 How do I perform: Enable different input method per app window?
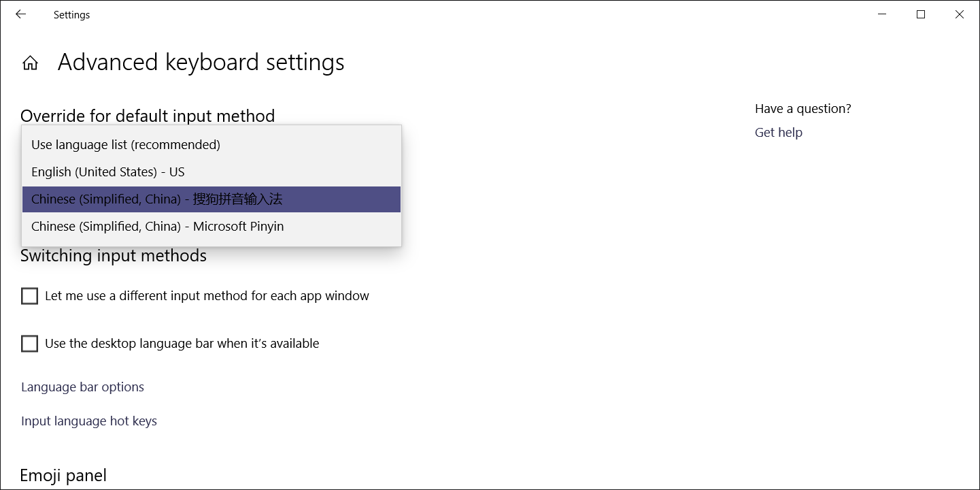point(29,296)
